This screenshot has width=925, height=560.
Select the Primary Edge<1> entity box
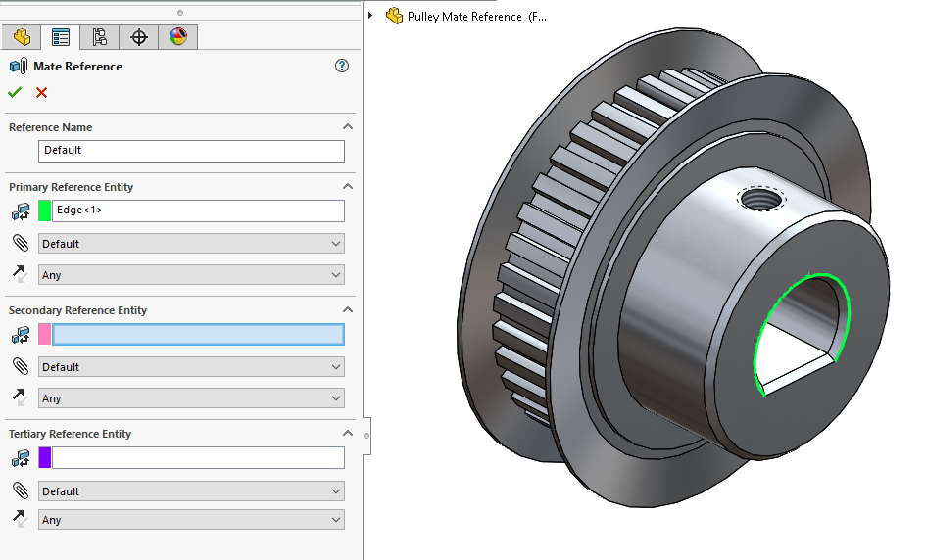197,210
